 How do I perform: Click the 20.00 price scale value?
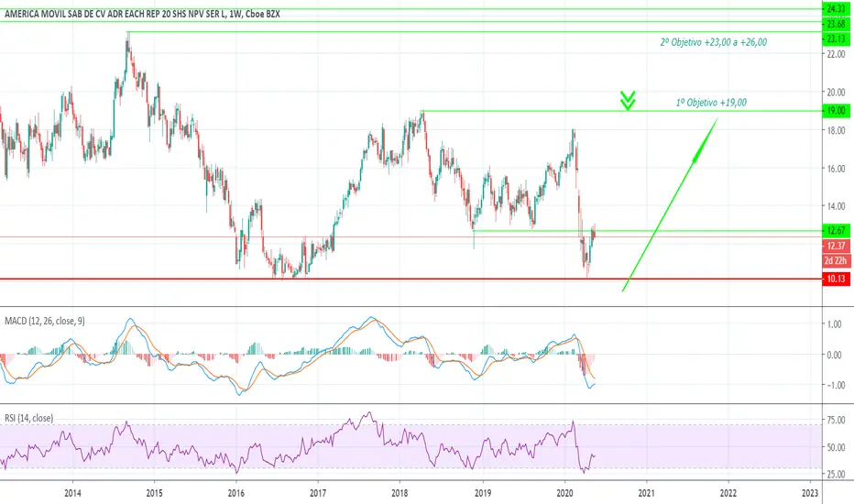[x=836, y=92]
